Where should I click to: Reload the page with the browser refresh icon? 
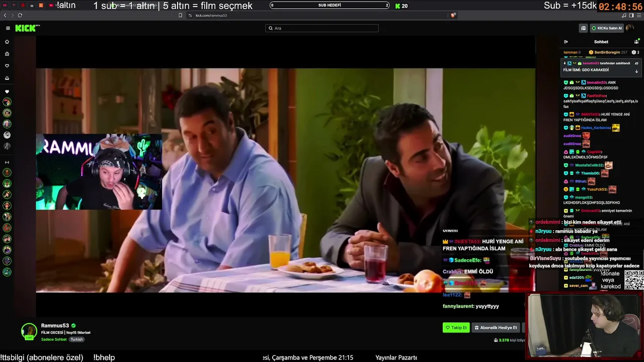pyautogui.click(x=20, y=15)
